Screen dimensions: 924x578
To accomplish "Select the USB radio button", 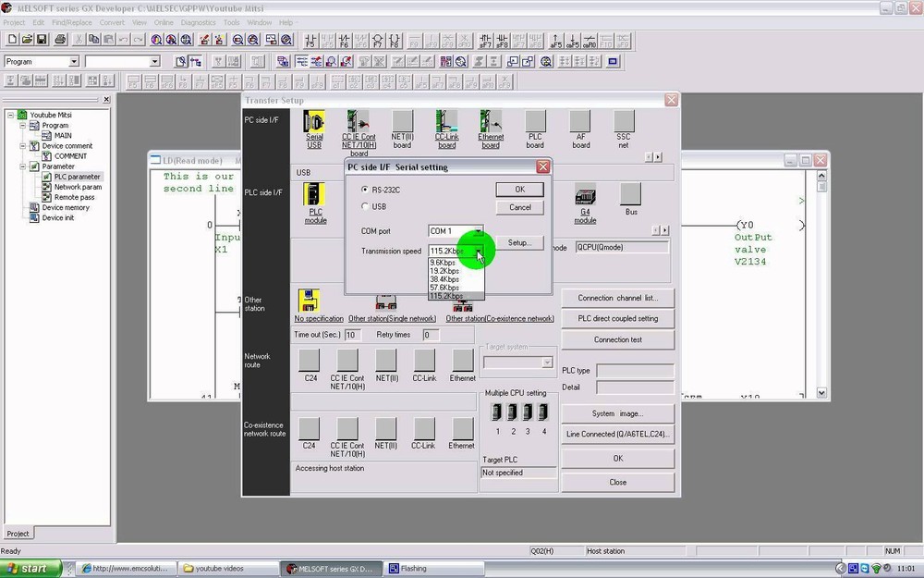I will (x=365, y=204).
